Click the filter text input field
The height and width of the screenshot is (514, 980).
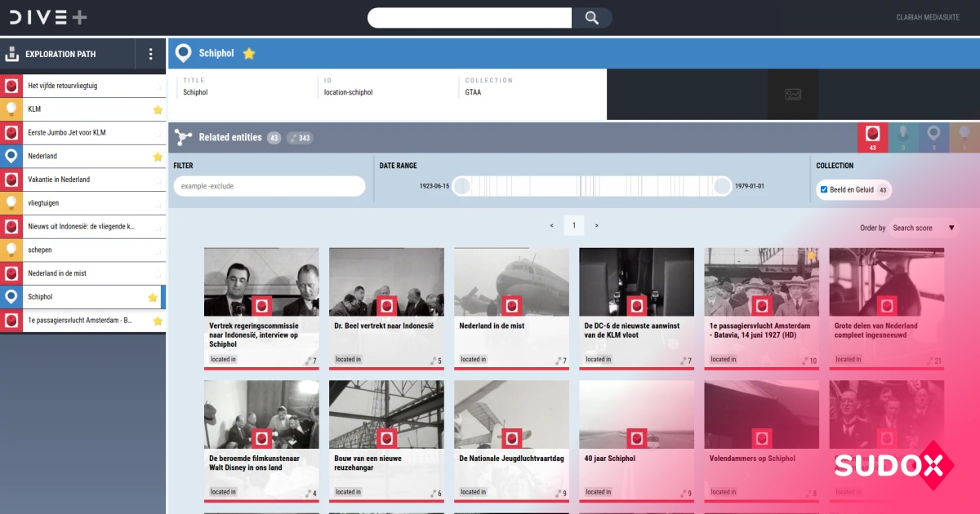pyautogui.click(x=269, y=187)
